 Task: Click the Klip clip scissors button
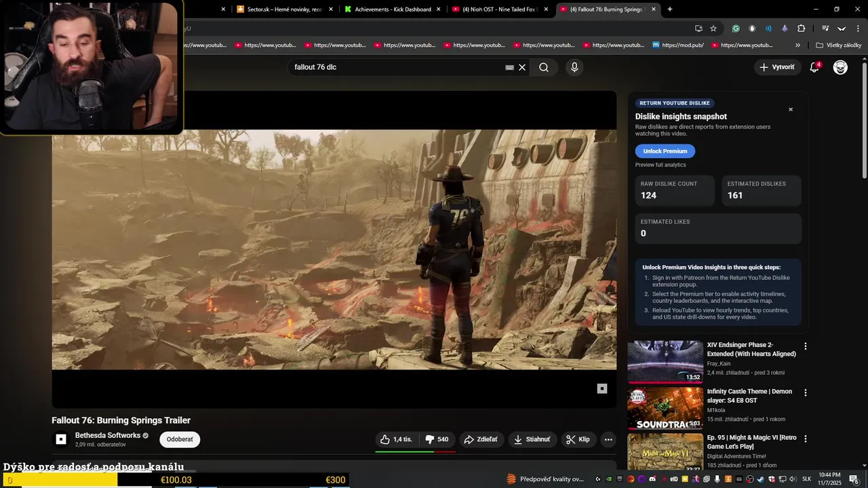click(578, 439)
